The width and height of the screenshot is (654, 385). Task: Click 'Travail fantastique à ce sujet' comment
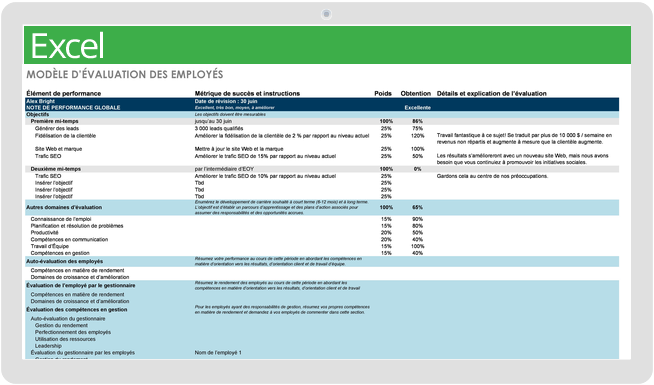[524, 138]
